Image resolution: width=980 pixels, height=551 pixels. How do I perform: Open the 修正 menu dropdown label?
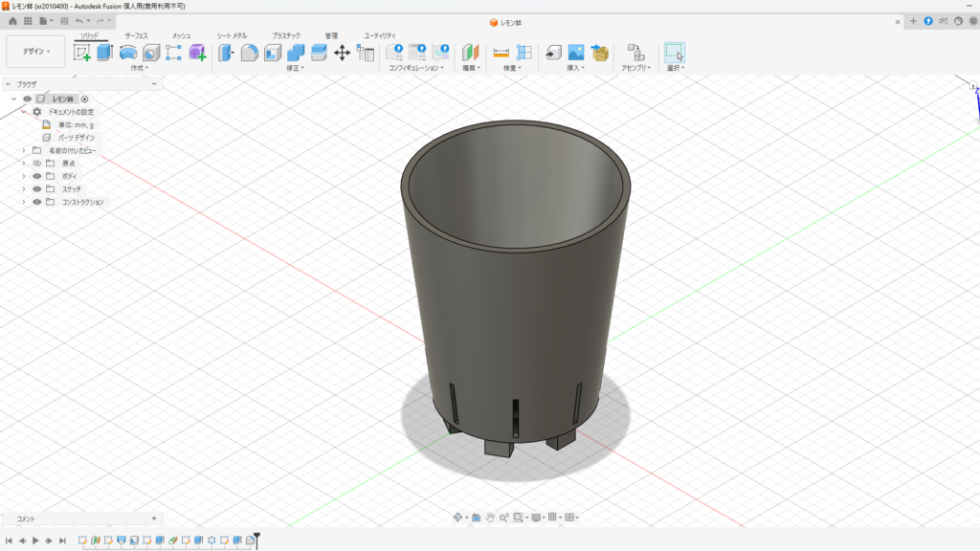[295, 68]
